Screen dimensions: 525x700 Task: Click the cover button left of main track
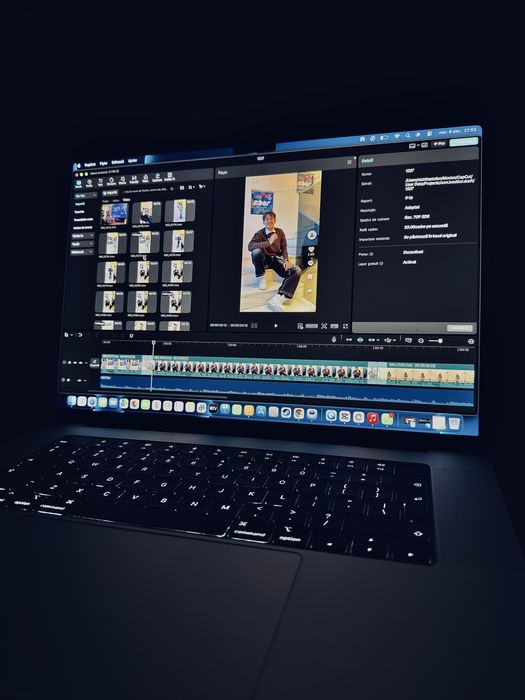[x=95, y=363]
